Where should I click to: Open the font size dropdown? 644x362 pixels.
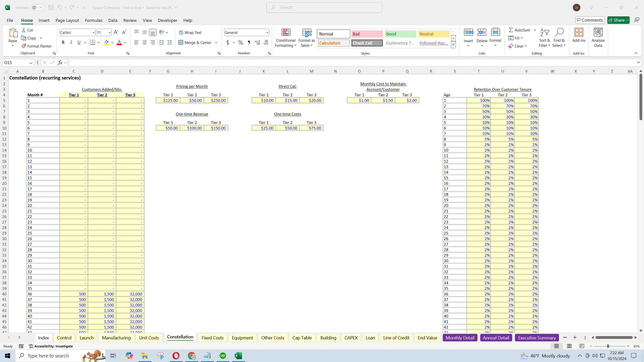(110, 32)
